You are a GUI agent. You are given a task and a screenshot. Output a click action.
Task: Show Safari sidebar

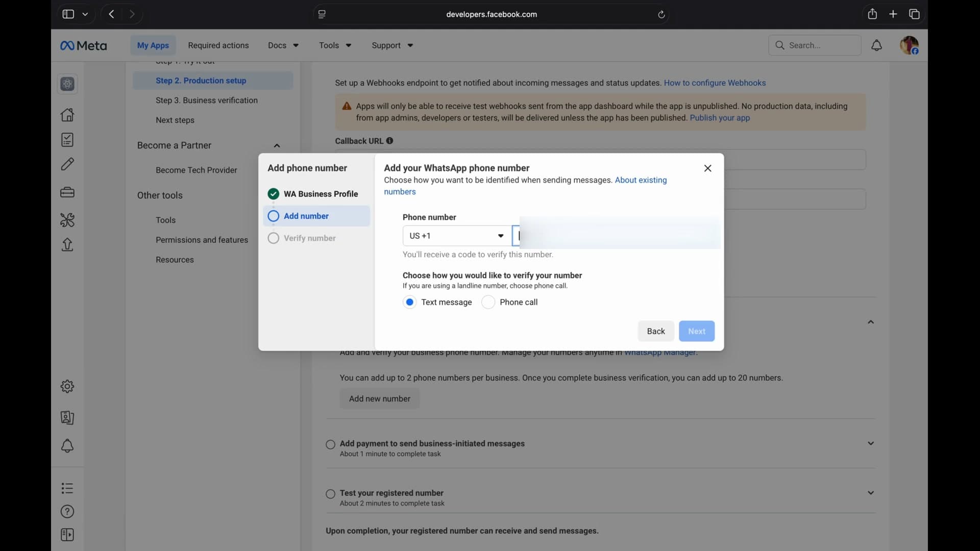[x=68, y=14]
